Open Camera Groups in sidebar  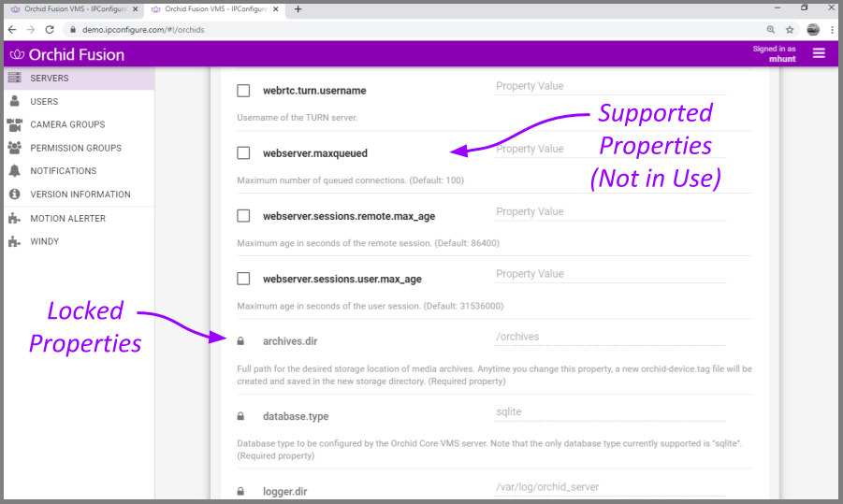(79, 124)
